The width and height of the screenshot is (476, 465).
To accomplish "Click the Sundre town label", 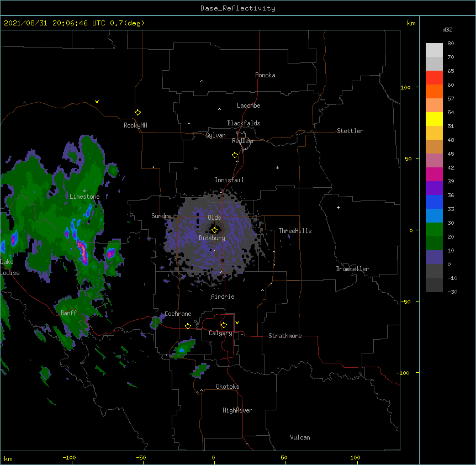I will coord(161,216).
